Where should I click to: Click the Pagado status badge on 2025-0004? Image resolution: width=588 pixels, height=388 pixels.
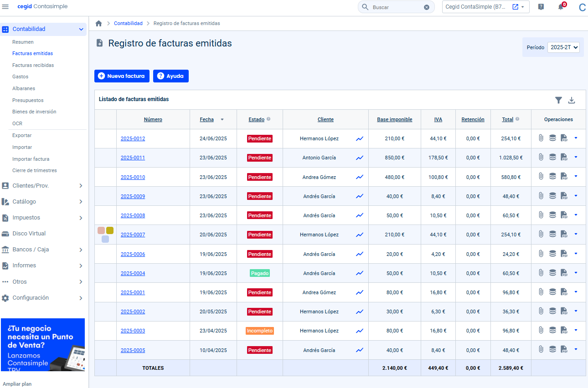coord(260,273)
